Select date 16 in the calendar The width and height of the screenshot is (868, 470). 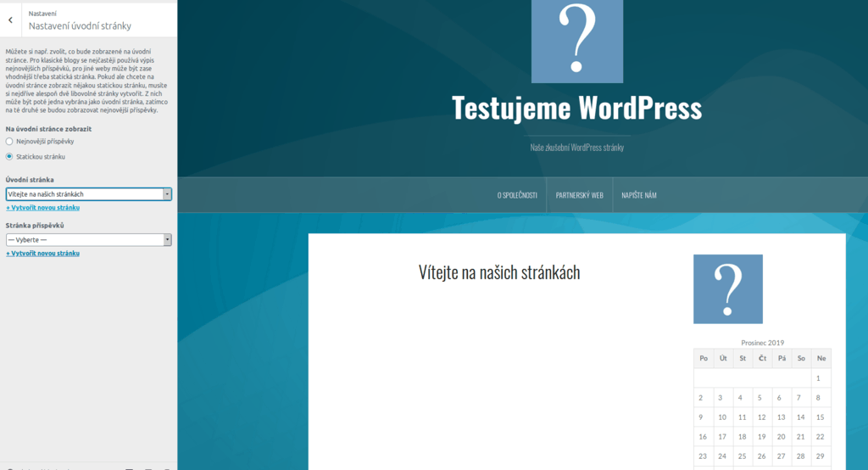(703, 437)
